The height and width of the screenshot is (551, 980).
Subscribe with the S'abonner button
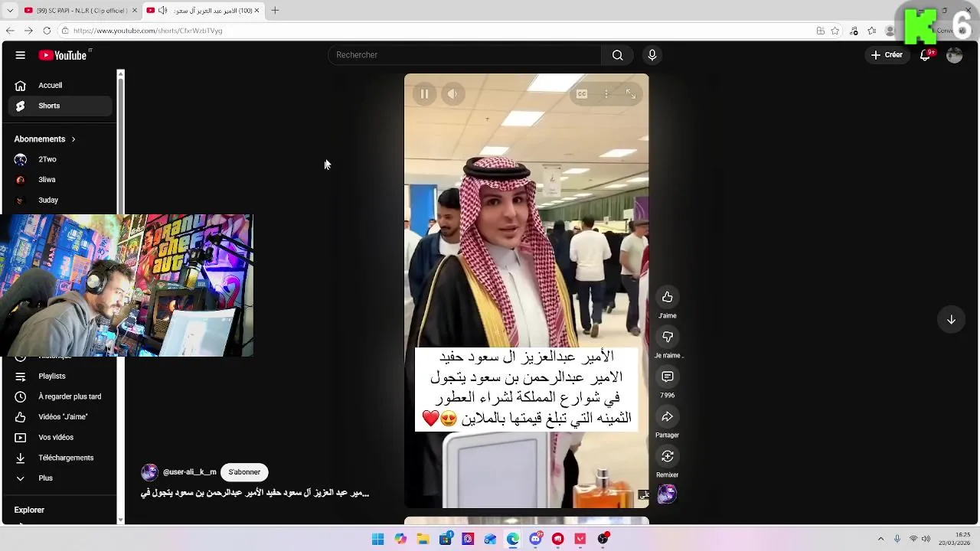pyautogui.click(x=244, y=472)
